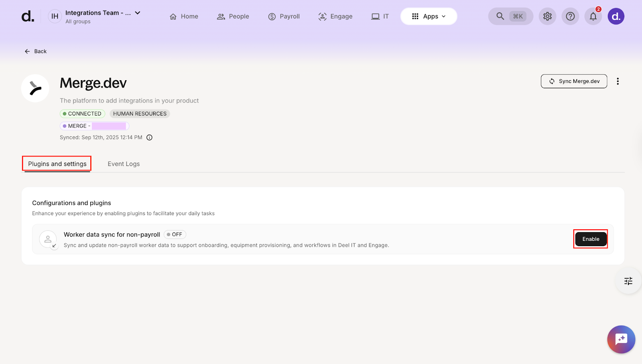Screen dimensions: 642x364
Task: Click the Merge.dev app logo
Action: pos(35,88)
